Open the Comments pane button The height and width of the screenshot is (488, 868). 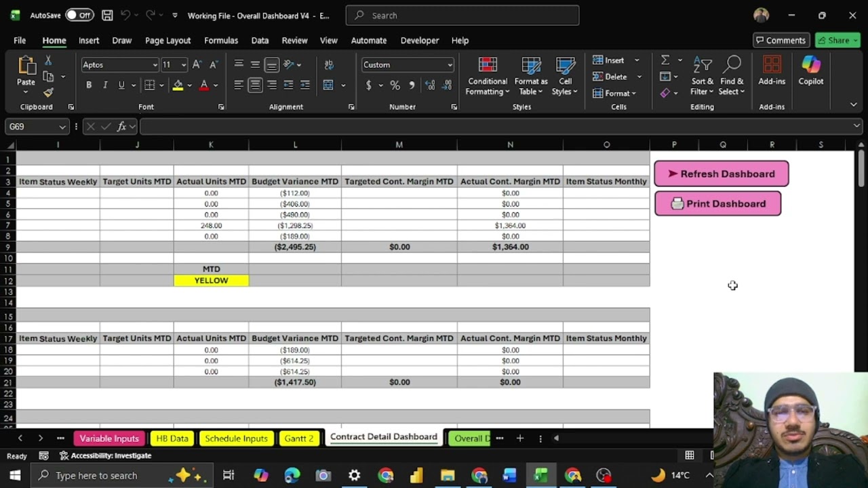tap(781, 40)
